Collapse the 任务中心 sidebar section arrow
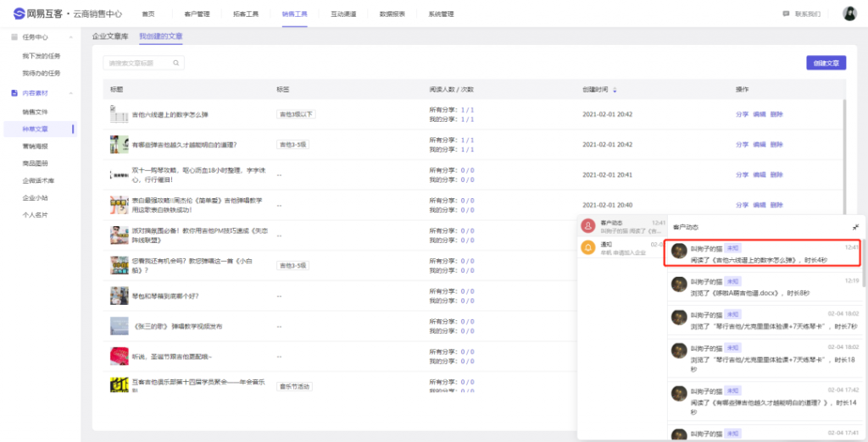The width and height of the screenshot is (868, 442). pos(71,37)
